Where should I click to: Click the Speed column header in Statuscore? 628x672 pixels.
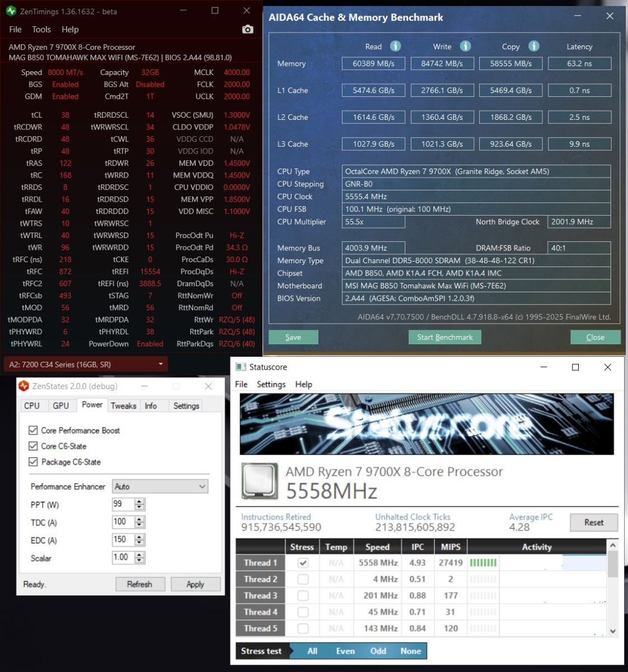pos(377,547)
